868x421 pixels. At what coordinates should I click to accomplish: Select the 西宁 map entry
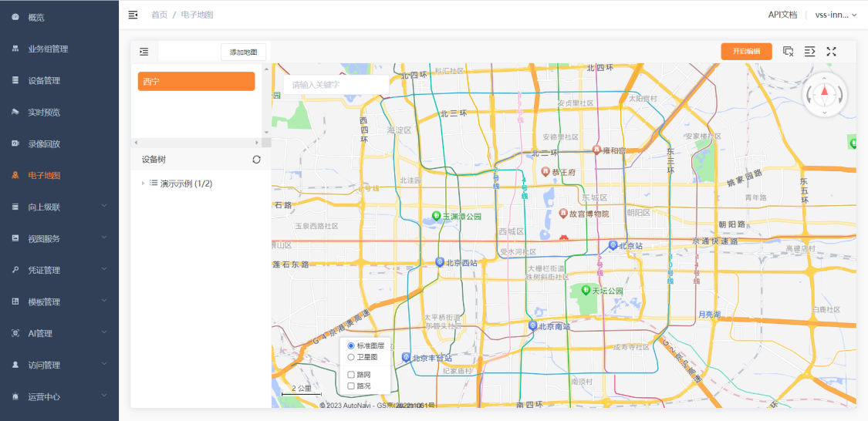pos(197,81)
